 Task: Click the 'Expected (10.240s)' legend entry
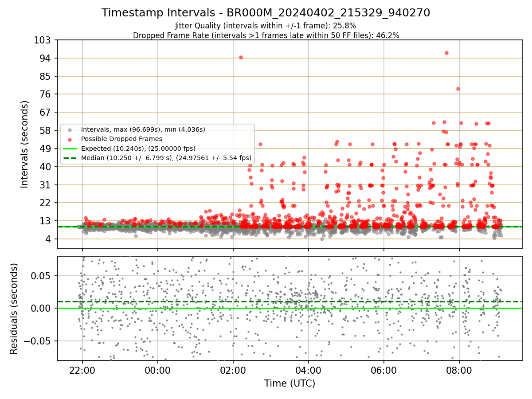pyautogui.click(x=138, y=148)
